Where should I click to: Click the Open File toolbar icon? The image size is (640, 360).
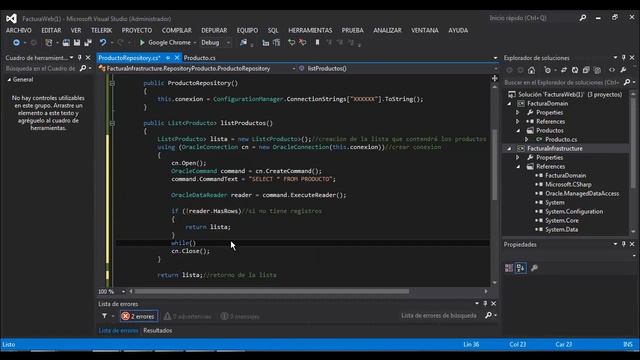pos(66,42)
